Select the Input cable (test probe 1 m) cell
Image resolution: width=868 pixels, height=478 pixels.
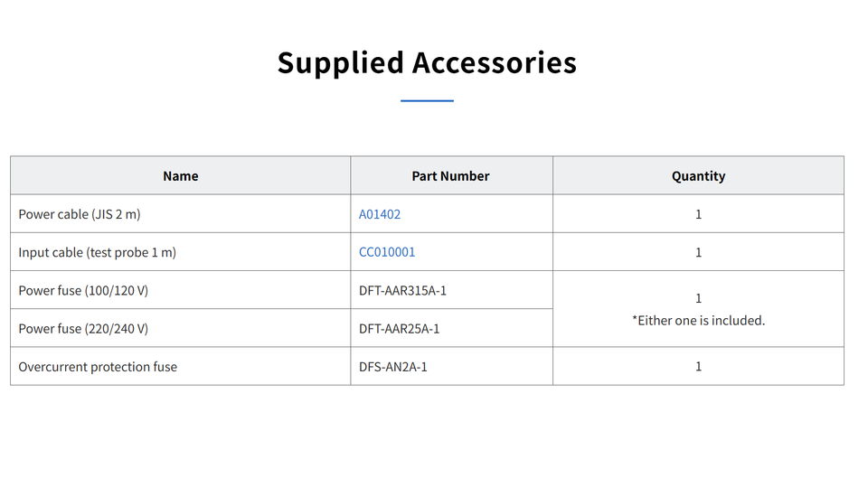(181, 252)
